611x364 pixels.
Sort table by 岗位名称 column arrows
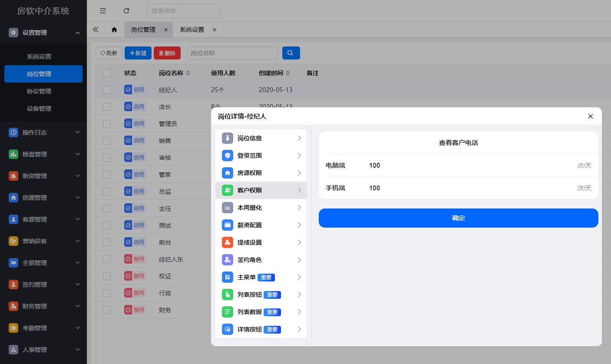188,73
